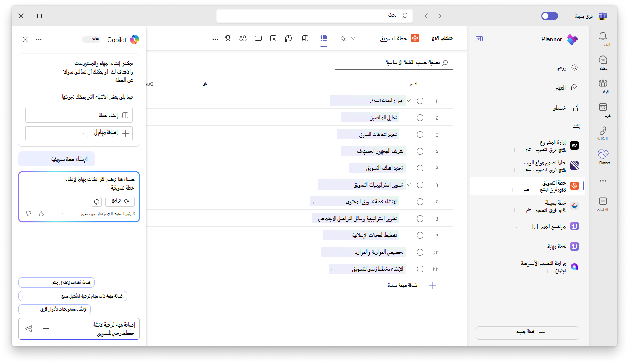
Task: Click plus icon in Copilot prompt box
Action: point(46,329)
